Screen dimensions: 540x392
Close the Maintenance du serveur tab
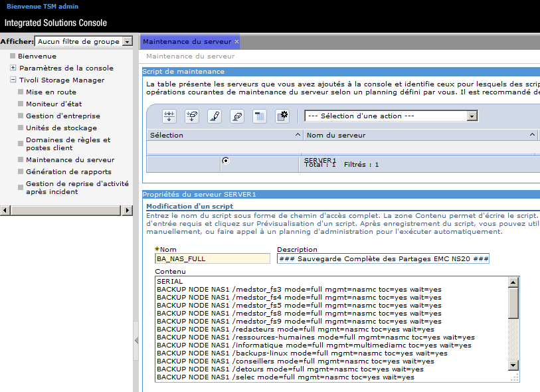click(x=236, y=41)
